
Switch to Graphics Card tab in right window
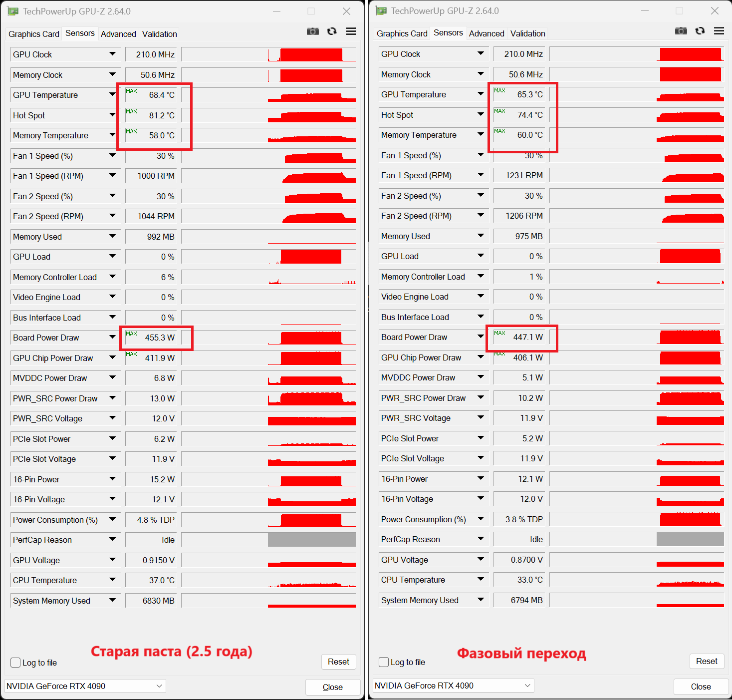[x=402, y=33]
